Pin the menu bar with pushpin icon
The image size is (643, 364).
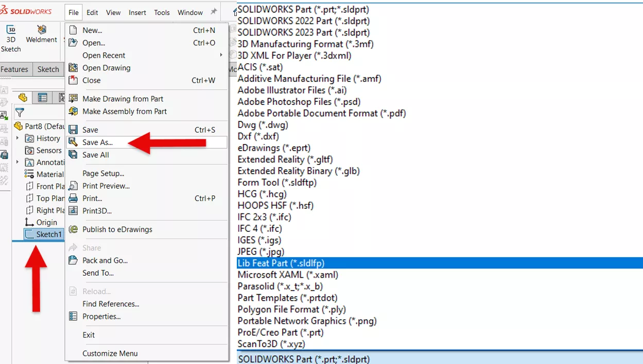tap(214, 12)
